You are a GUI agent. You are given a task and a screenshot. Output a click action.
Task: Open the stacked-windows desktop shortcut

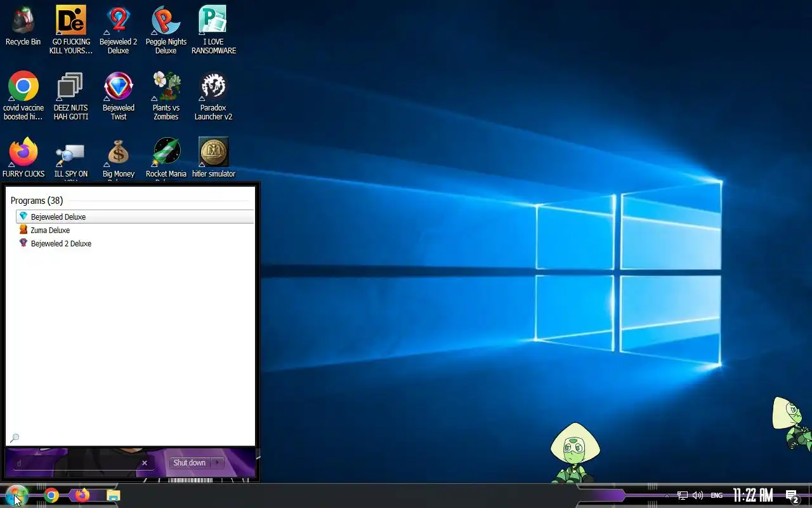pyautogui.click(x=70, y=95)
